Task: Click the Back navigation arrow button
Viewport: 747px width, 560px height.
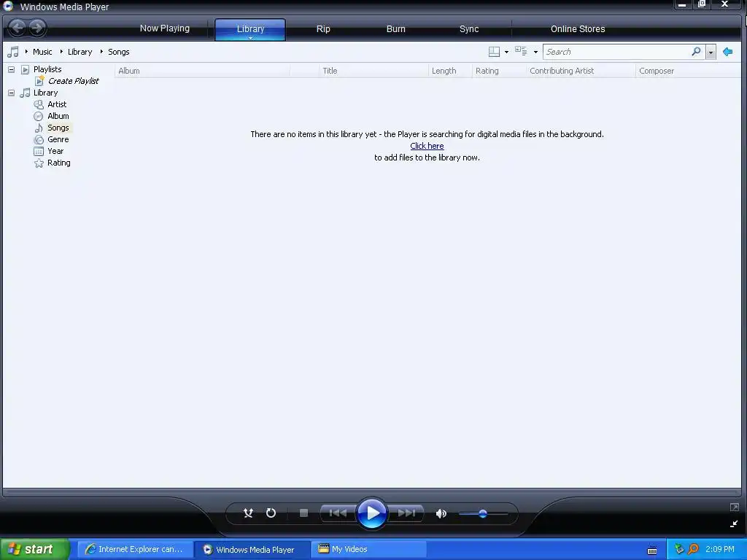Action: tap(18, 28)
